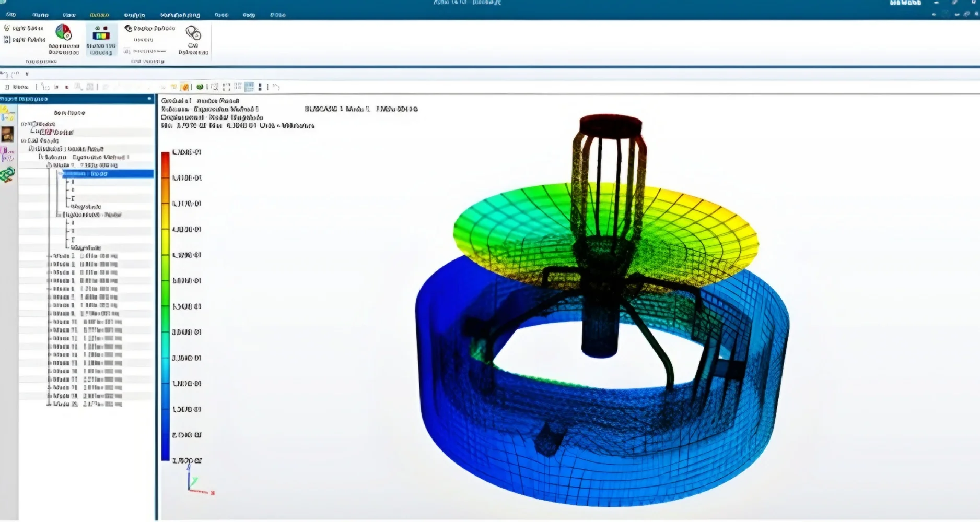Viewport: 980px width, 522px height.
Task: Select the green icon in the left sidebar
Action: coord(7,175)
